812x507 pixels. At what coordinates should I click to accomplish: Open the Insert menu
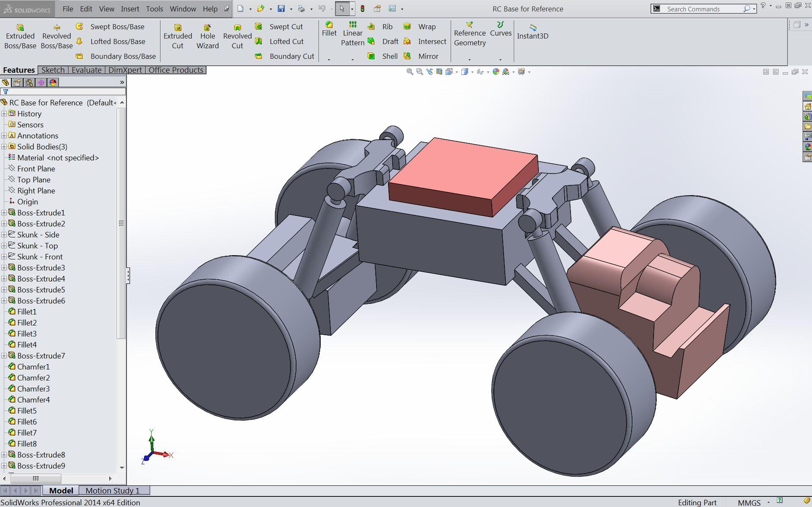click(x=130, y=9)
